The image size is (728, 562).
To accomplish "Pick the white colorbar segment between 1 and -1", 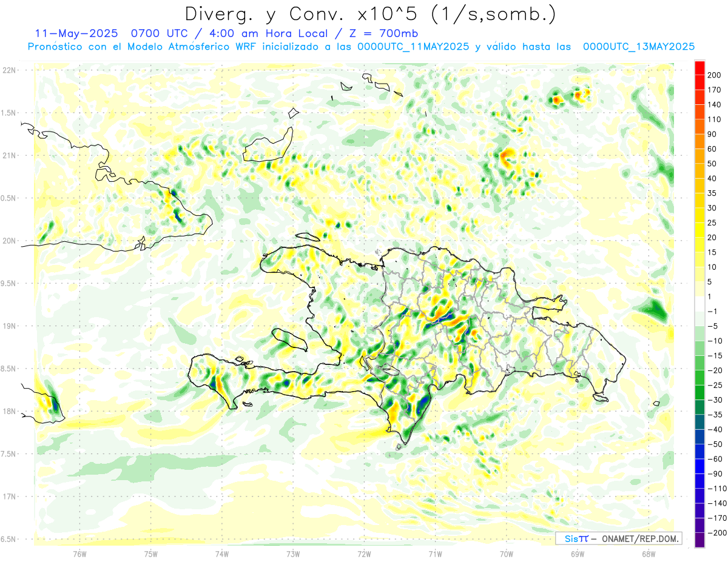I will [699, 304].
